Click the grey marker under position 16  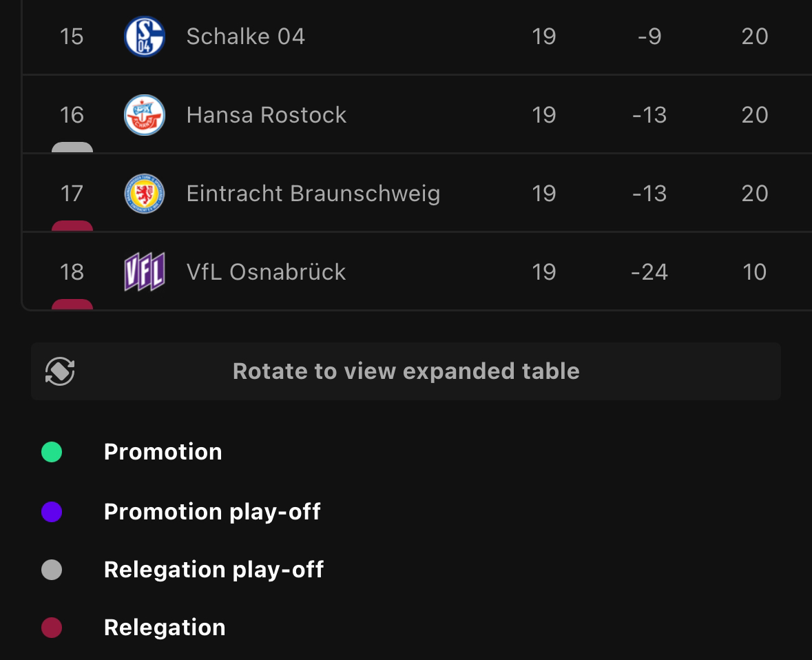point(72,147)
